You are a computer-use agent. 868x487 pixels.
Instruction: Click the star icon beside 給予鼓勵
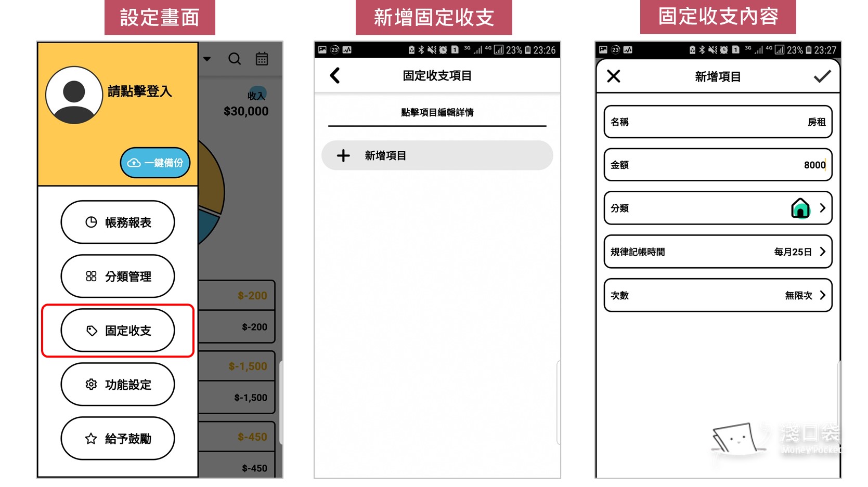pyautogui.click(x=91, y=439)
